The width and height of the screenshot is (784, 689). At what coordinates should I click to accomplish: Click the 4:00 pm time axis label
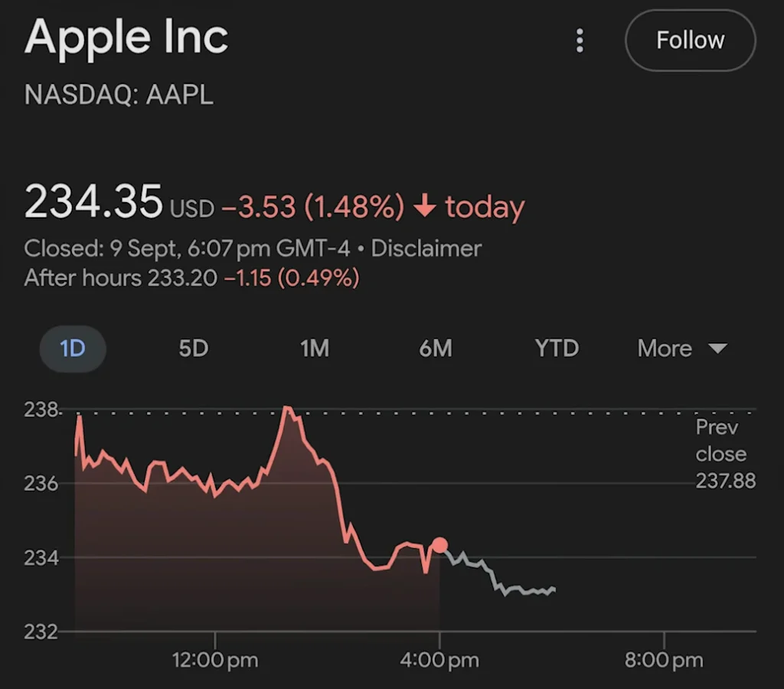[439, 659]
